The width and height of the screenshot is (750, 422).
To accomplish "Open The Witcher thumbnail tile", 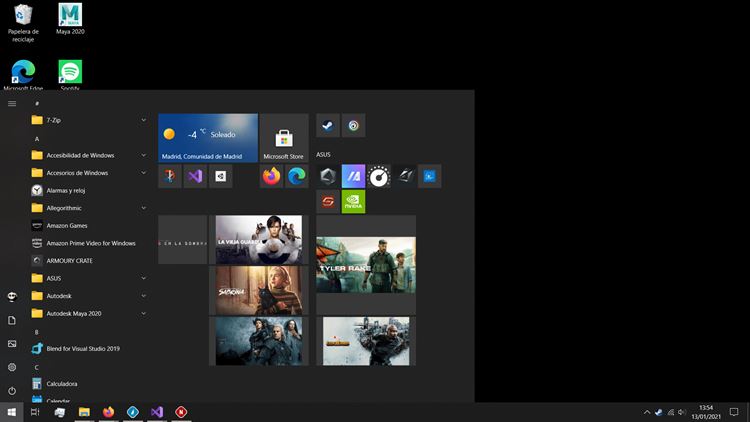I will 259,341.
